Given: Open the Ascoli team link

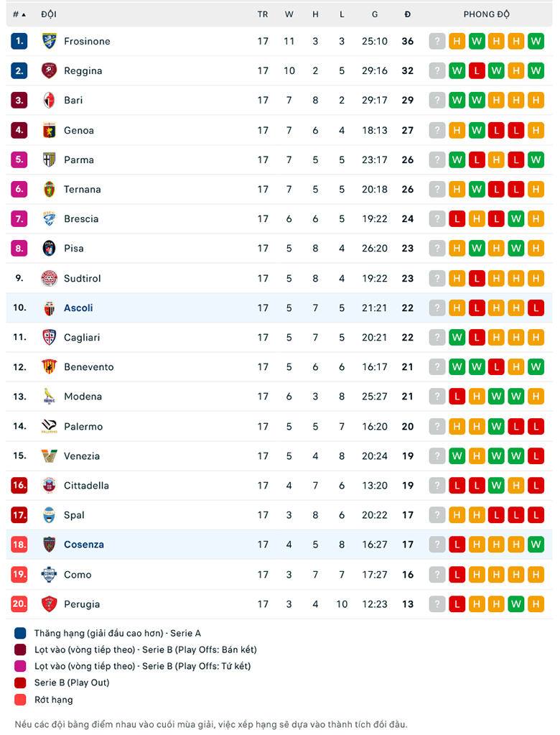Looking at the screenshot, I should tap(78, 308).
